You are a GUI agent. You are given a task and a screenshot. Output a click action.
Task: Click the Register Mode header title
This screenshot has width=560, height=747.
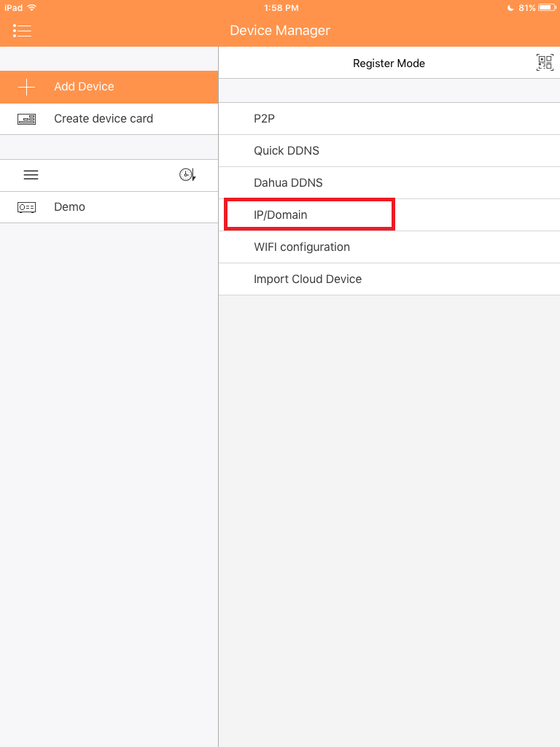[389, 63]
